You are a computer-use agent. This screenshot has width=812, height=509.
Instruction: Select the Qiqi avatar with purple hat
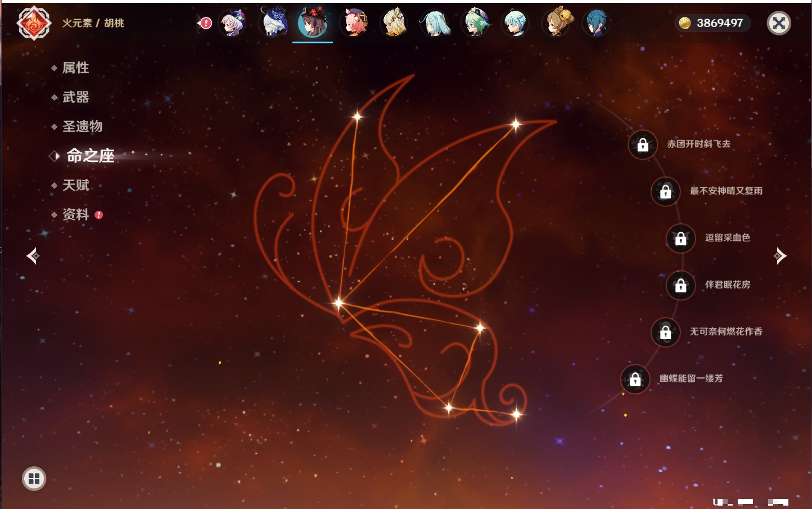click(x=233, y=23)
